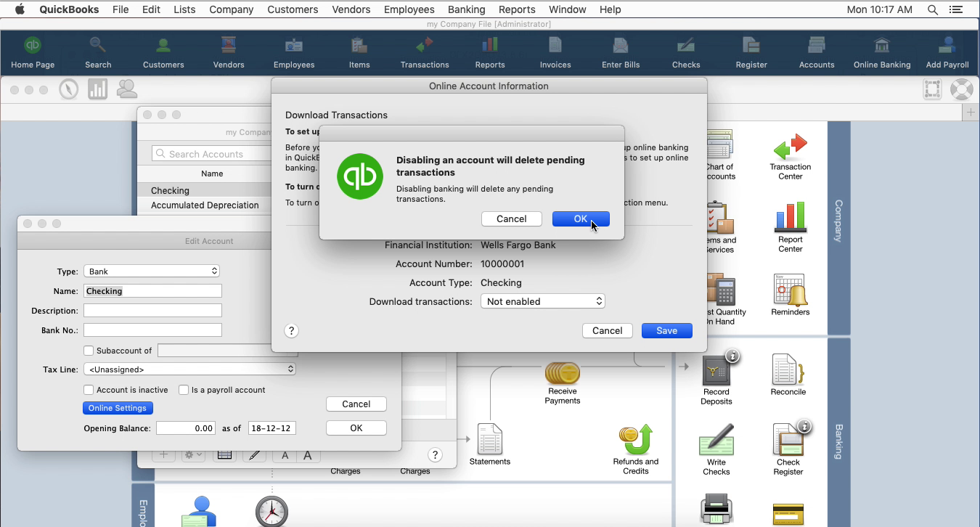Screen dimensions: 980x527
Task: Click the Opening Balance field
Action: [186, 428]
